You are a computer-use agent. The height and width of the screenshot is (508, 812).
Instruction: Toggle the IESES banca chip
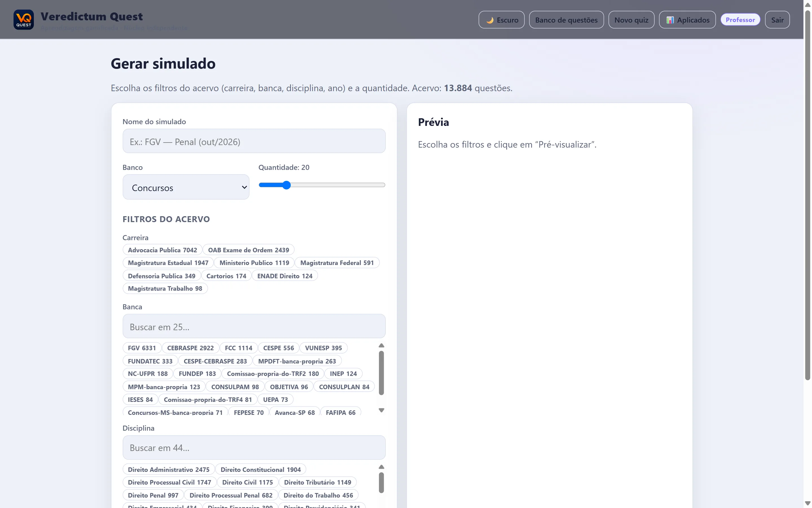(140, 400)
